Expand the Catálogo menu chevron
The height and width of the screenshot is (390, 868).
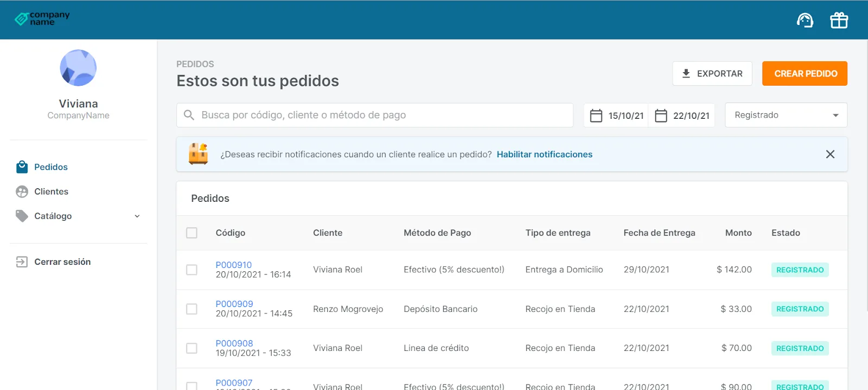pos(137,216)
